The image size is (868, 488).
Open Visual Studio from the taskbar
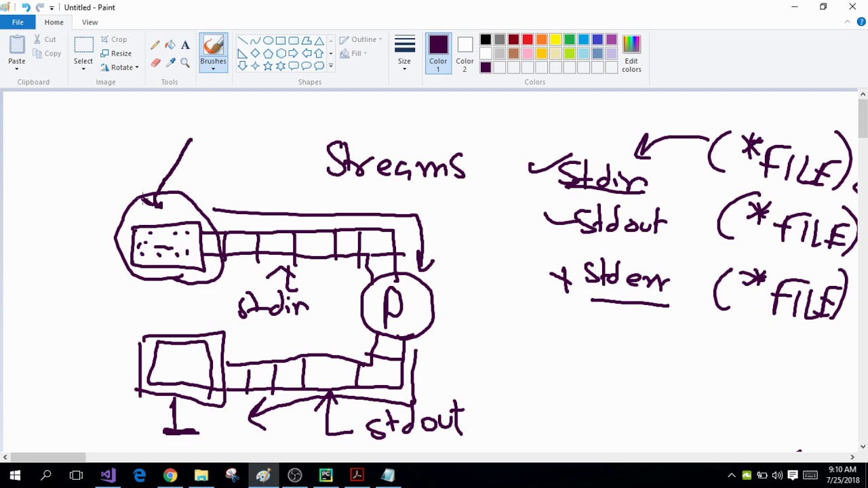(108, 475)
